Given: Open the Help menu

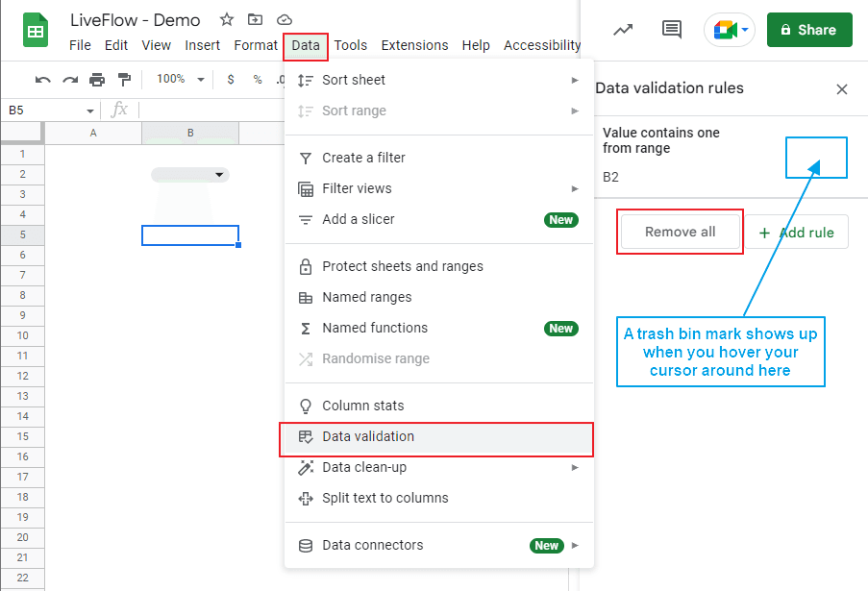Looking at the screenshot, I should pos(476,45).
